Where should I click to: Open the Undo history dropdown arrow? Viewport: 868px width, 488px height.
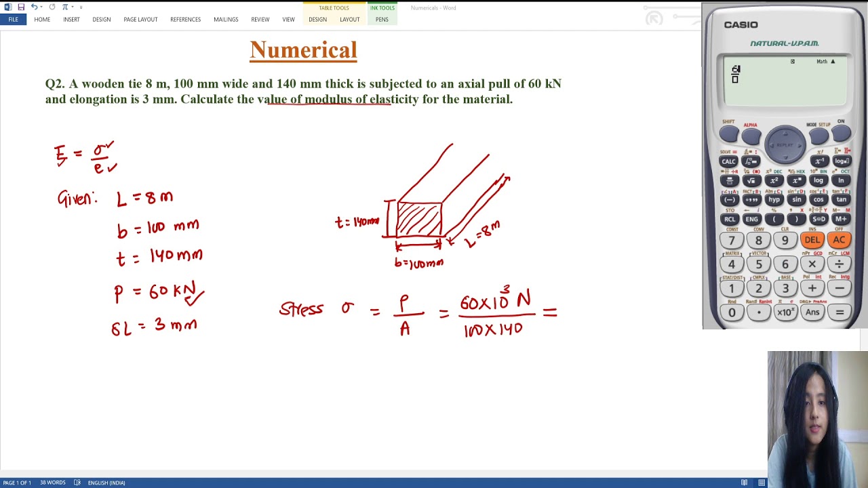pos(41,7)
